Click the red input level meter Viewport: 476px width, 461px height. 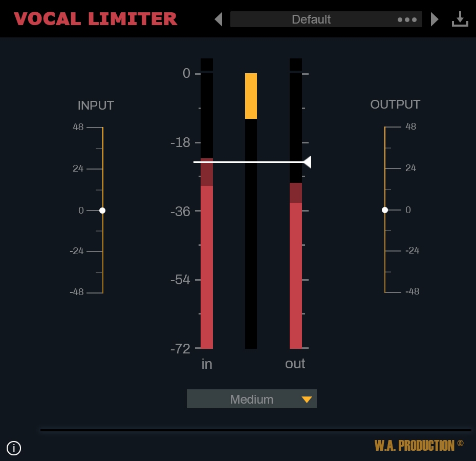click(x=207, y=256)
